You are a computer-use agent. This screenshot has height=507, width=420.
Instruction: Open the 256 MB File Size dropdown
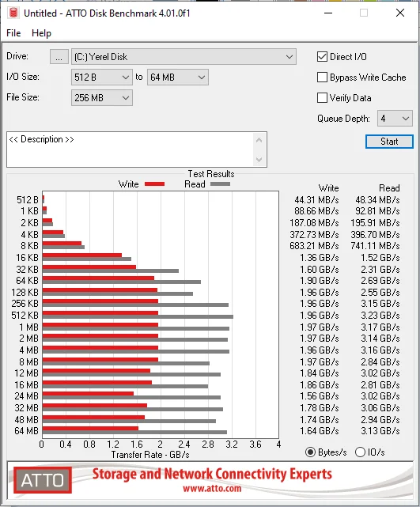pyautogui.click(x=102, y=97)
